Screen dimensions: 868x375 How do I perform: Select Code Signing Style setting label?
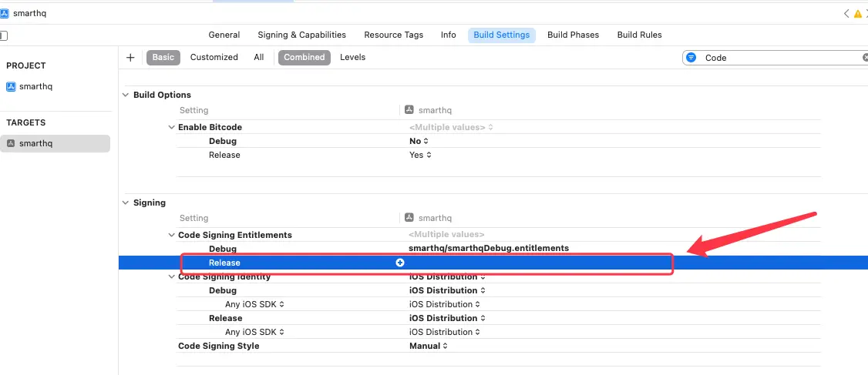click(x=219, y=346)
